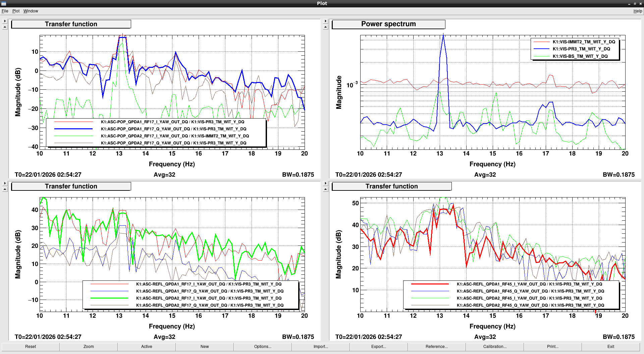Toggle the Active button
Viewport: 644px width, 354px height.
click(147, 347)
